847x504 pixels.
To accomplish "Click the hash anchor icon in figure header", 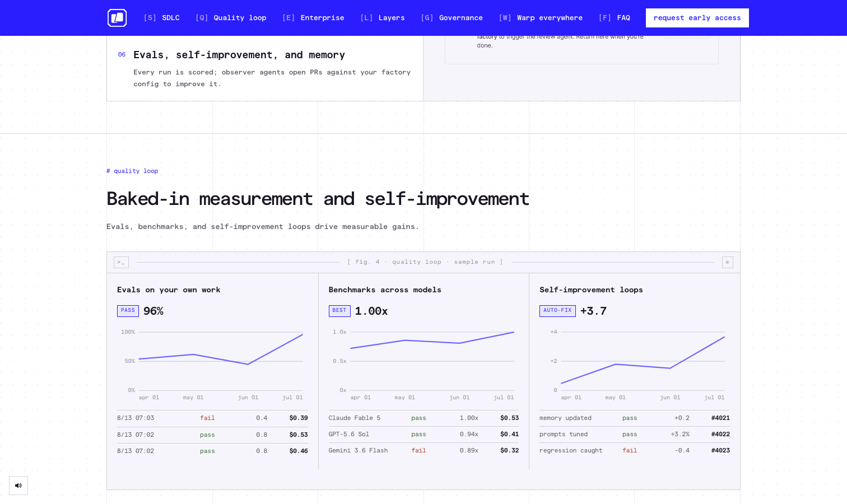I will [x=727, y=262].
